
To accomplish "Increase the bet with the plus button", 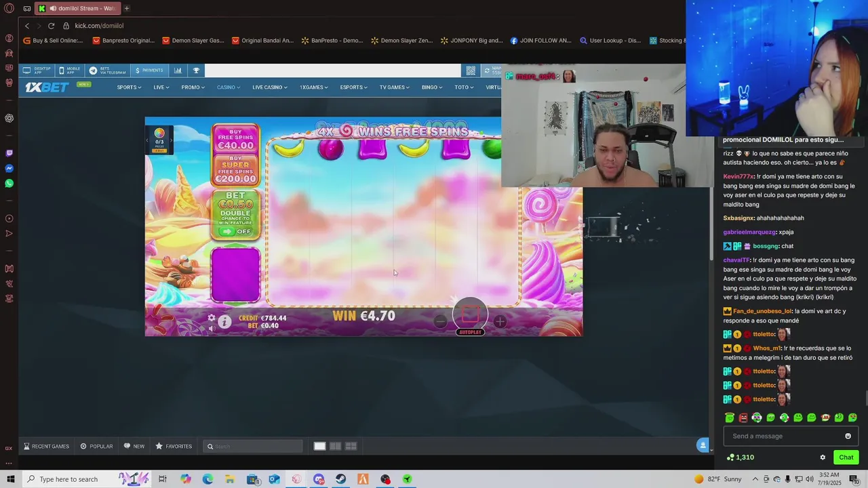I will (x=500, y=322).
